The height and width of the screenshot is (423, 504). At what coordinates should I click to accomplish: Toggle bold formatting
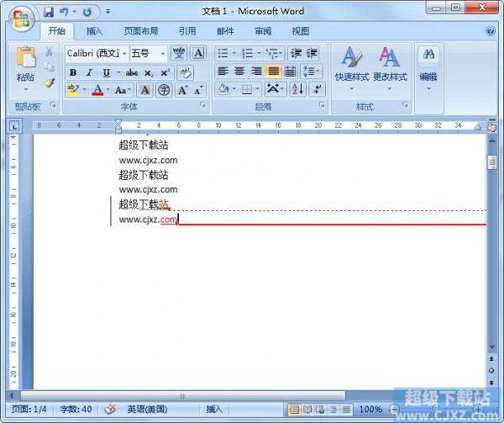73,72
